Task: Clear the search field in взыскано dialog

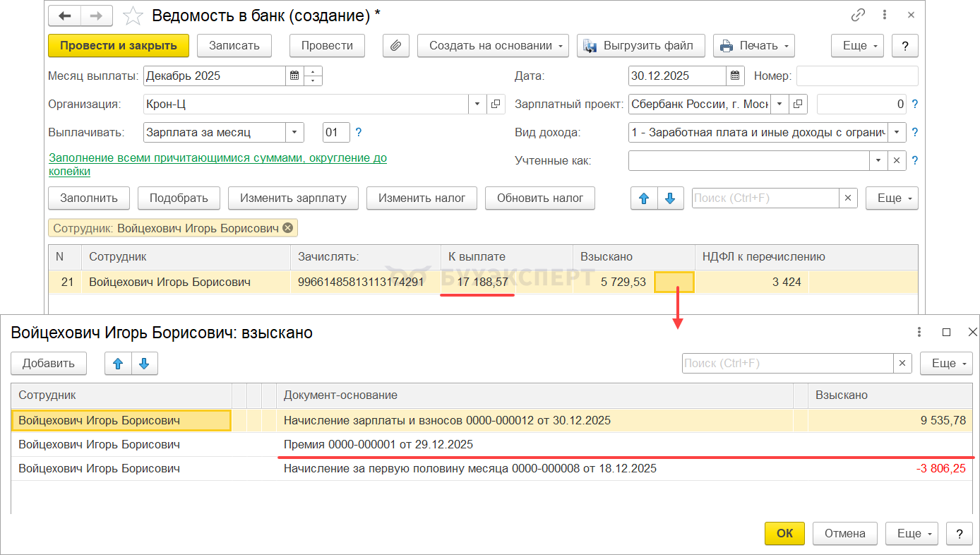Action: tap(902, 364)
